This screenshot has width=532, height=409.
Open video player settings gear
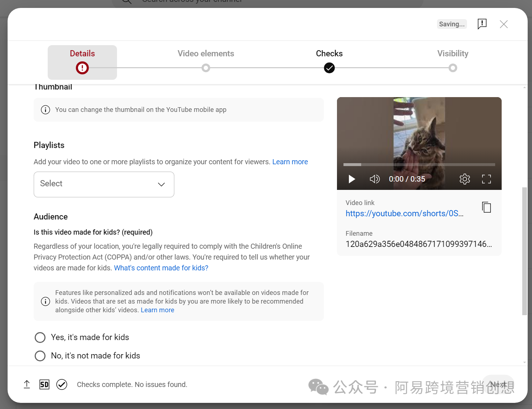click(464, 179)
